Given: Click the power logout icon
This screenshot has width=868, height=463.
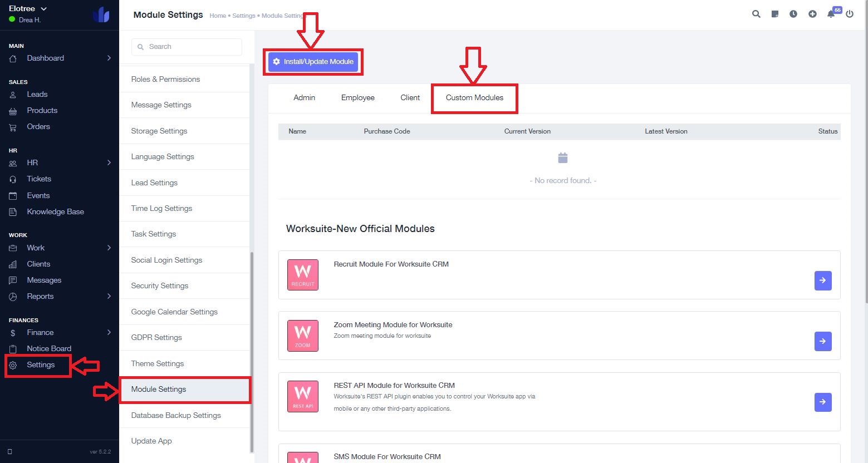Looking at the screenshot, I should point(850,14).
